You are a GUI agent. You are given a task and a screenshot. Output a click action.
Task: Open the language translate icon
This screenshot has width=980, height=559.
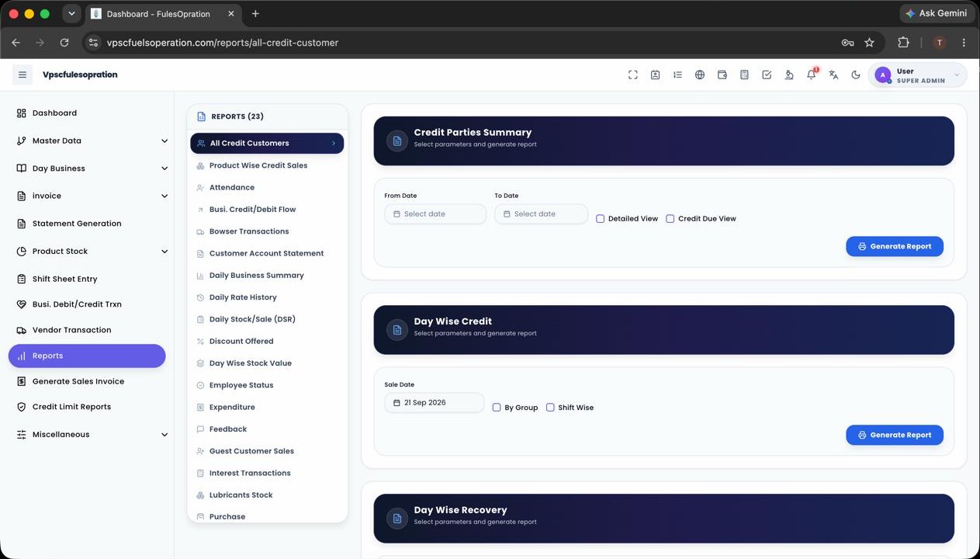pos(833,75)
